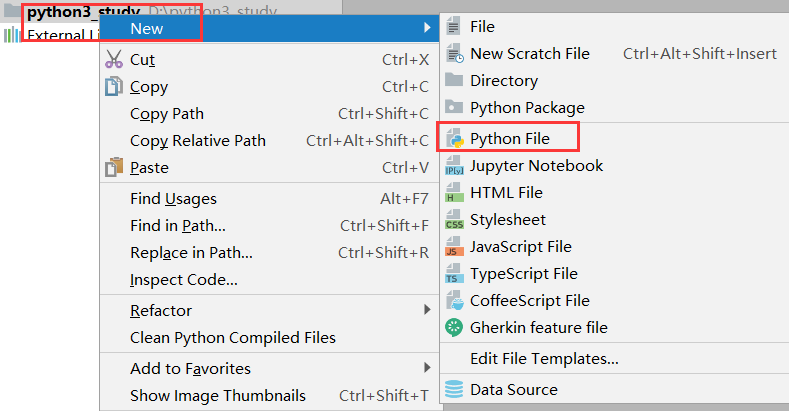Click the Data Source database icon
This screenshot has height=411, width=789.
pyautogui.click(x=455, y=390)
